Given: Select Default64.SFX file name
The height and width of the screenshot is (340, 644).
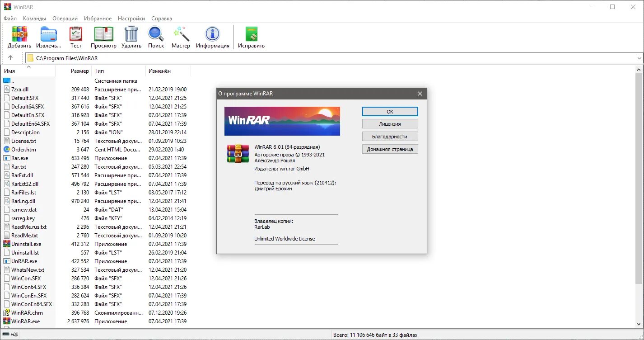Looking at the screenshot, I should [28, 107].
